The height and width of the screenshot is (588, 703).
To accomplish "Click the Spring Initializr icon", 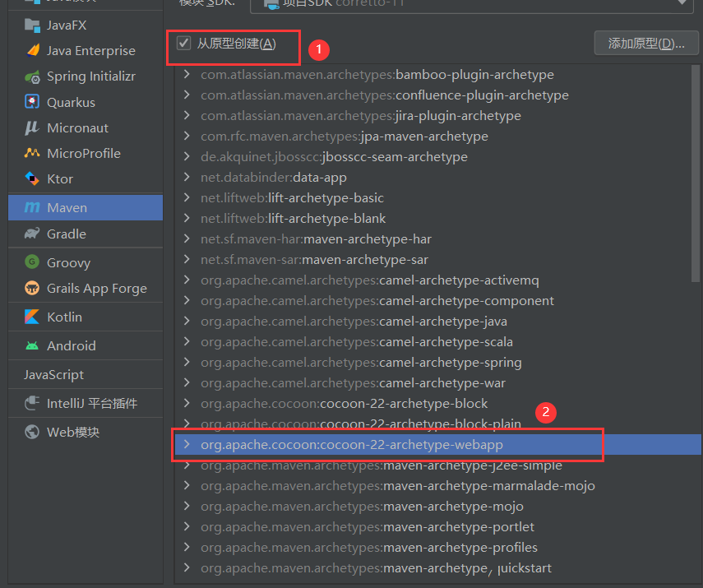I will [x=32, y=76].
